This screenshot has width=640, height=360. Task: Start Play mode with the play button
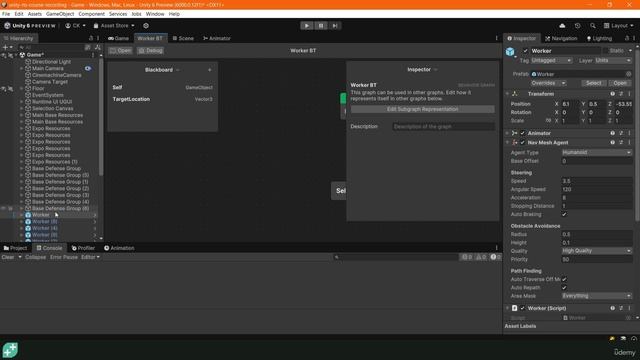307,26
